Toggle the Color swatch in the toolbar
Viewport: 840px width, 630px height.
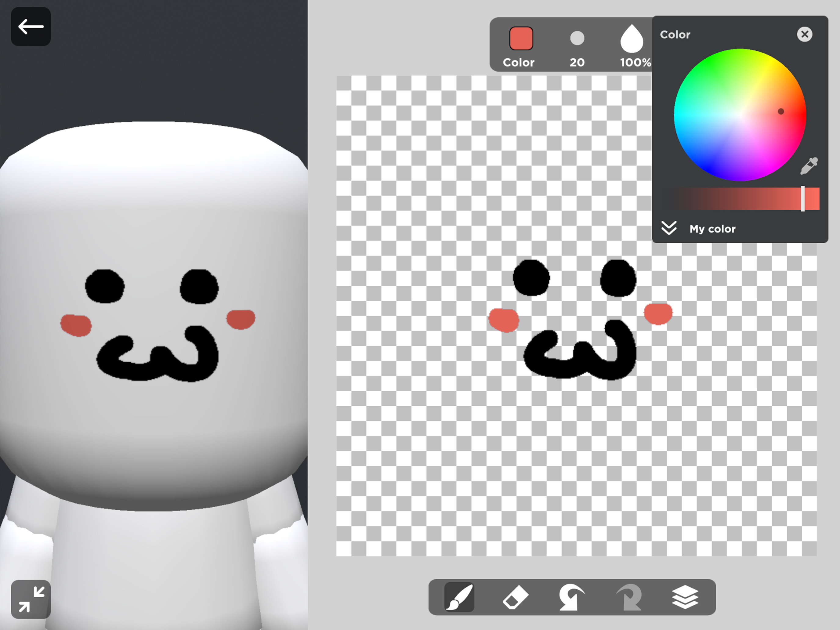tap(521, 39)
